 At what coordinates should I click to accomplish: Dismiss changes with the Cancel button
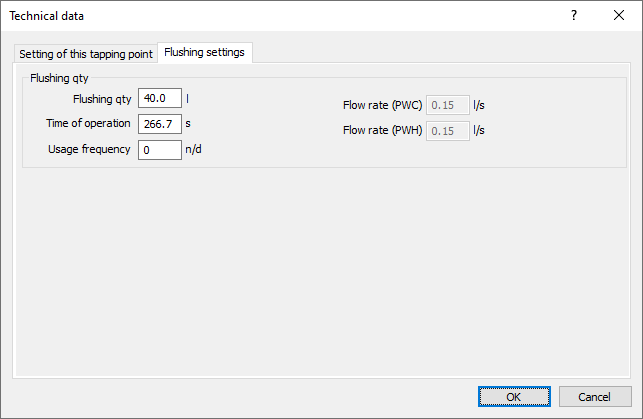pos(595,397)
